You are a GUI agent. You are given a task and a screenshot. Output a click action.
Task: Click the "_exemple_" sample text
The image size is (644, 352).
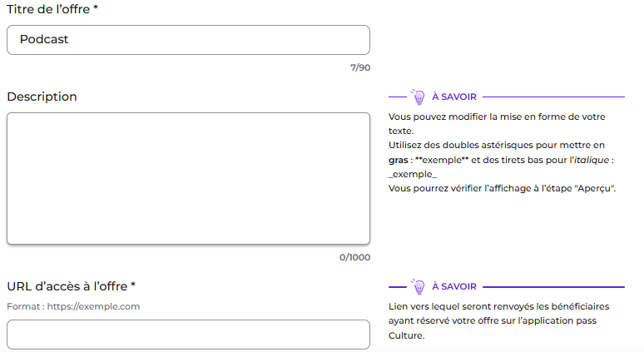[413, 174]
